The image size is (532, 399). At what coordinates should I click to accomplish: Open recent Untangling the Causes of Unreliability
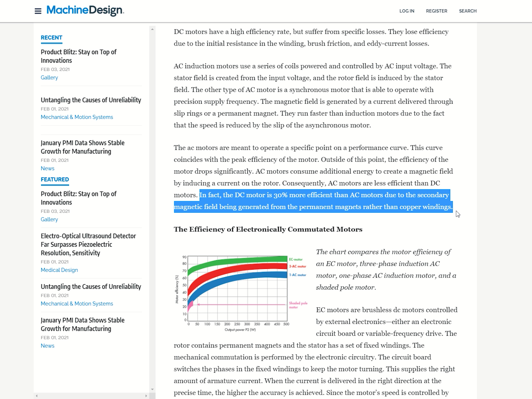[91, 100]
